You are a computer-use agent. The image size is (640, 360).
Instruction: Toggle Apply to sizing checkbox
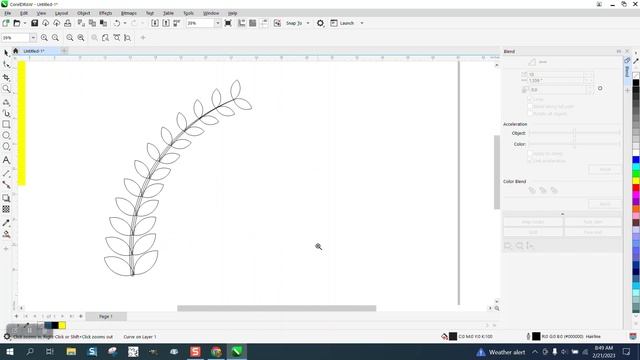(x=530, y=153)
